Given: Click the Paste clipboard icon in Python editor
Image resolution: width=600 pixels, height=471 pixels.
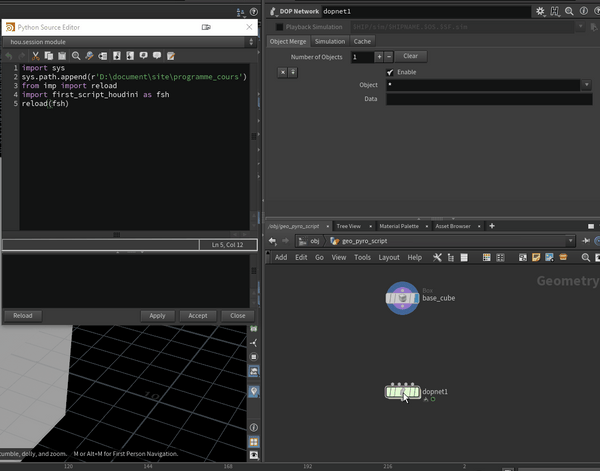Looking at the screenshot, I should (62, 56).
